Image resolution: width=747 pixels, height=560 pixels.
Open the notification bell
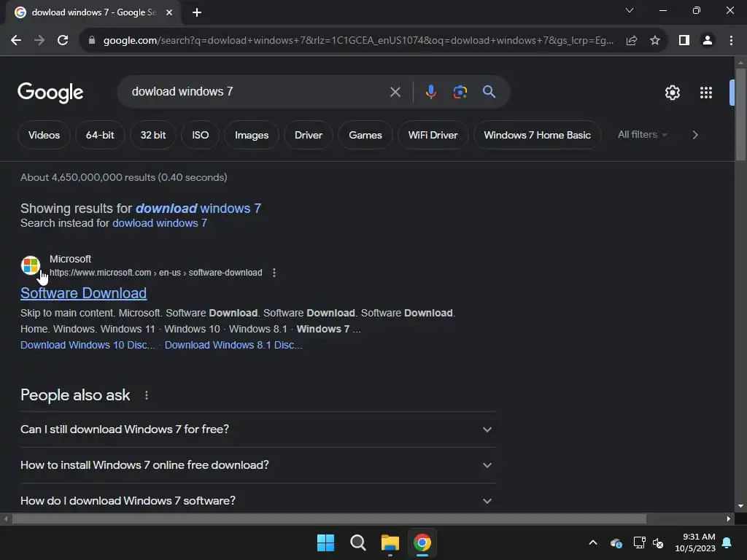coord(727,542)
